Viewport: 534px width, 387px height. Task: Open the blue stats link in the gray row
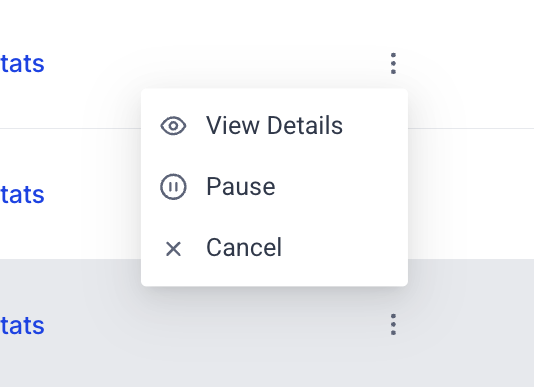pos(22,325)
